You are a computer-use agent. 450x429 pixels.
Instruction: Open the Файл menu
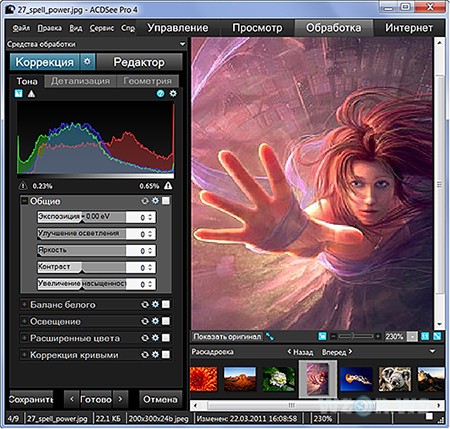21,28
